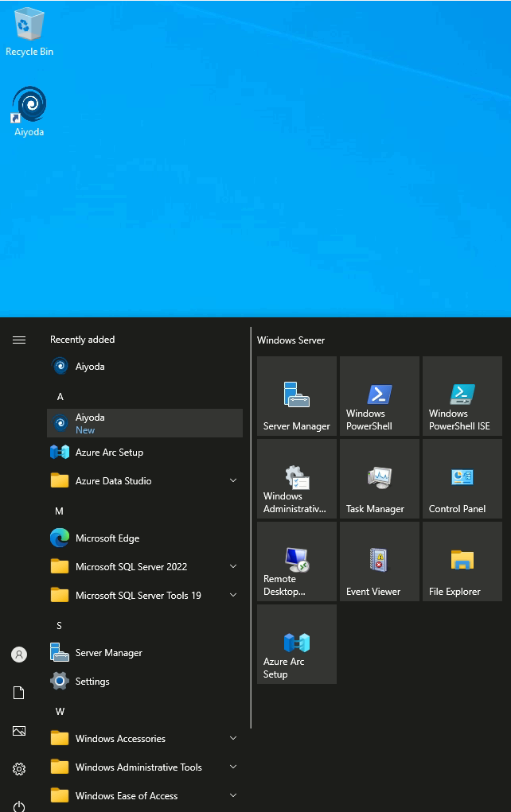This screenshot has height=812, width=511.
Task: Open the Pictures sidebar icon
Action: click(x=19, y=731)
